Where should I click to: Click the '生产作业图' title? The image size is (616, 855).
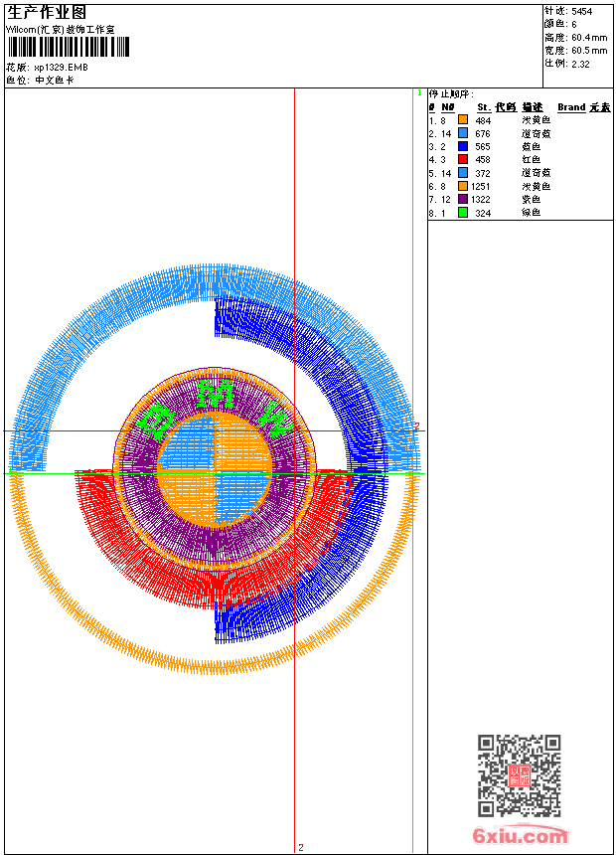[47, 13]
